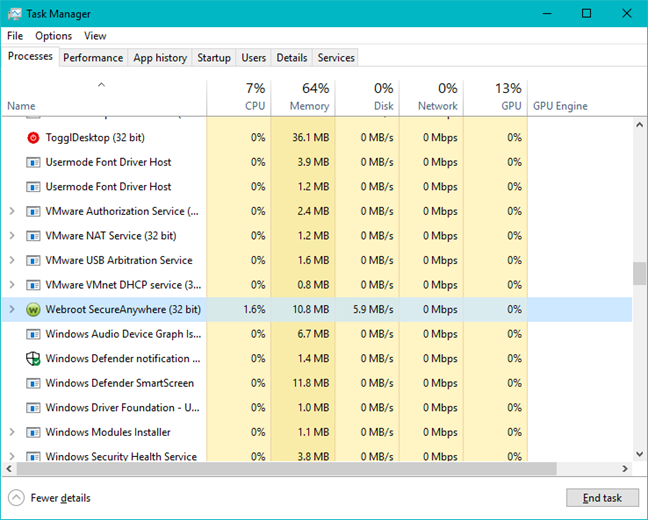Sort processes by Disk column header

click(367, 98)
